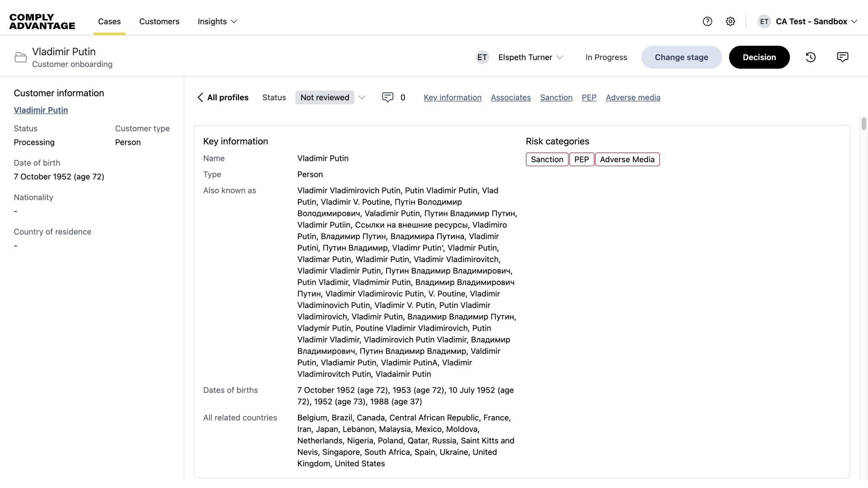868x488 pixels.
Task: Open the comments speech bubble icon top right
Action: [x=843, y=57]
